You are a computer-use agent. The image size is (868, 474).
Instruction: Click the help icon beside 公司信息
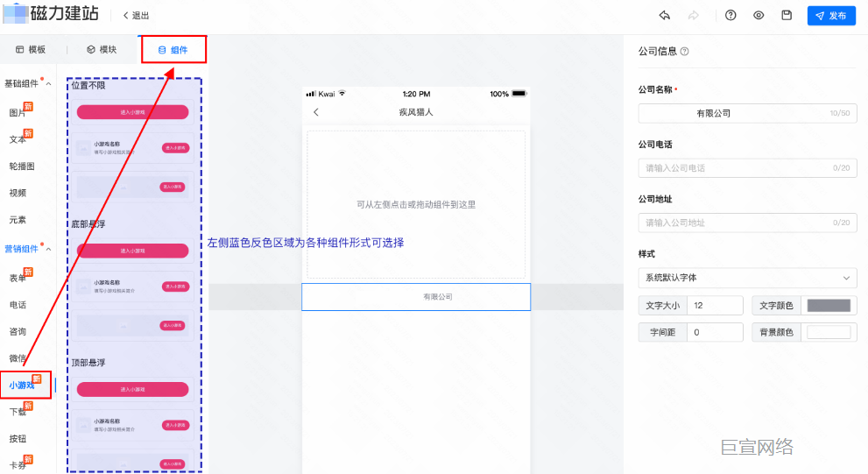point(685,52)
